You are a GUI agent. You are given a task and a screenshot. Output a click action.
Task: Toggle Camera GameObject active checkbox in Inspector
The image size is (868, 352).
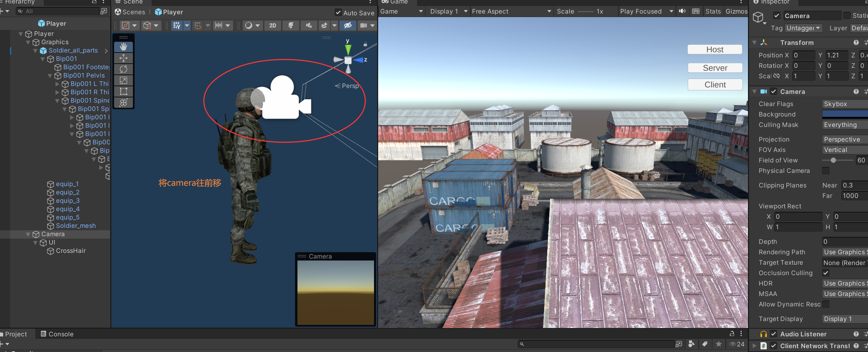[776, 16]
